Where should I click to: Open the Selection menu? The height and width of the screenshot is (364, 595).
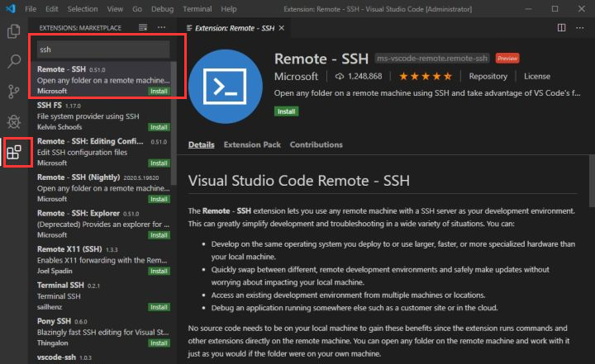[x=83, y=9]
